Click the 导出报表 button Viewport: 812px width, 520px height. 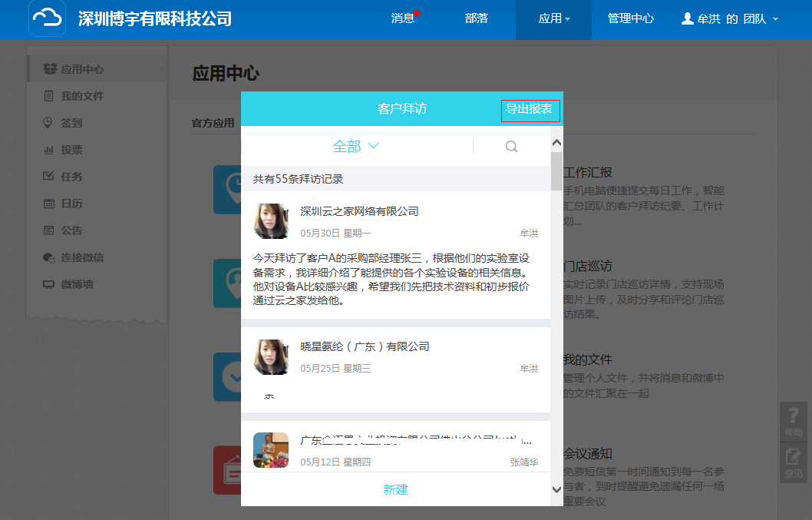[530, 110]
